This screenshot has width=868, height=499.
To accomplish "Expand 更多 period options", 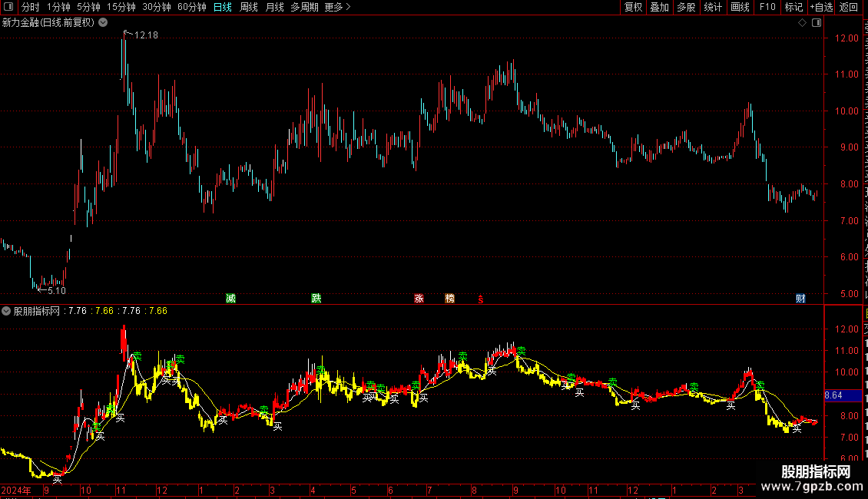I will (x=337, y=7).
